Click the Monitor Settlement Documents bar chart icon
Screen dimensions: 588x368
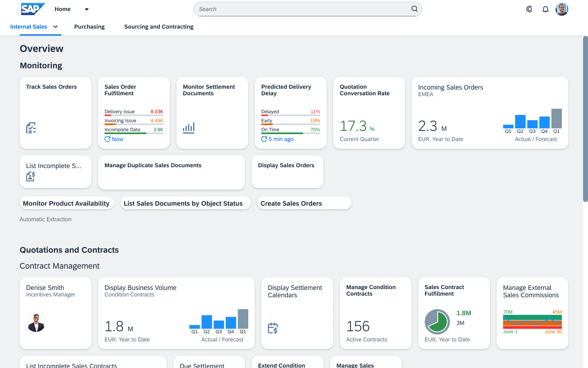click(188, 128)
